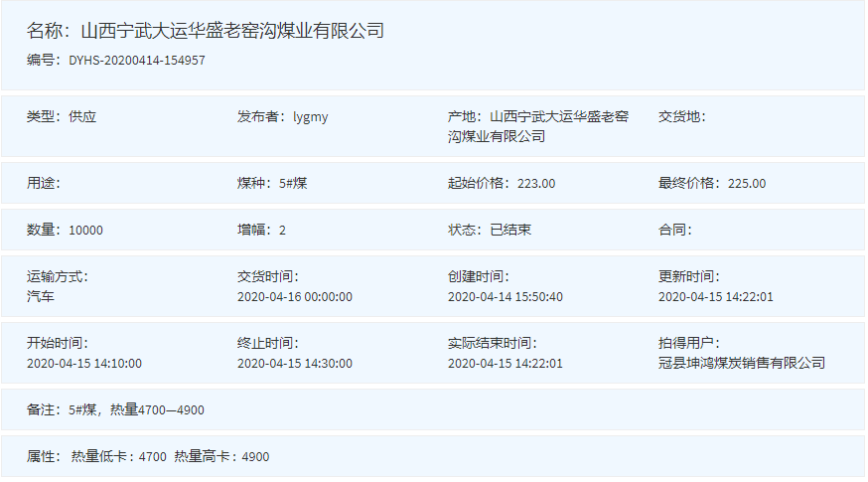
Task: Click the 增幅 increment value 2
Action: [x=282, y=231]
